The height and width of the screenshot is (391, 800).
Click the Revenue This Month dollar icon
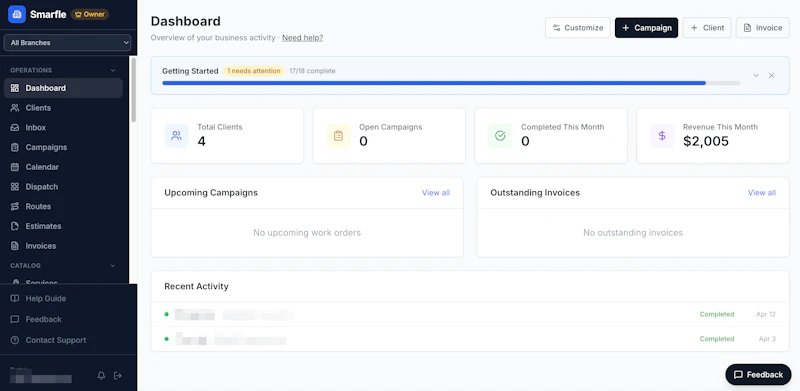coord(662,136)
